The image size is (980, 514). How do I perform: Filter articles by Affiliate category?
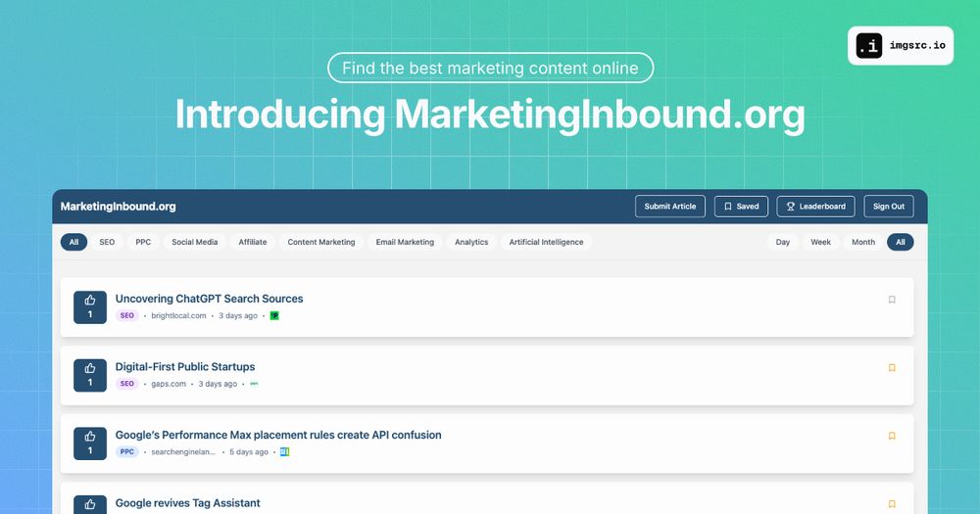(x=253, y=243)
